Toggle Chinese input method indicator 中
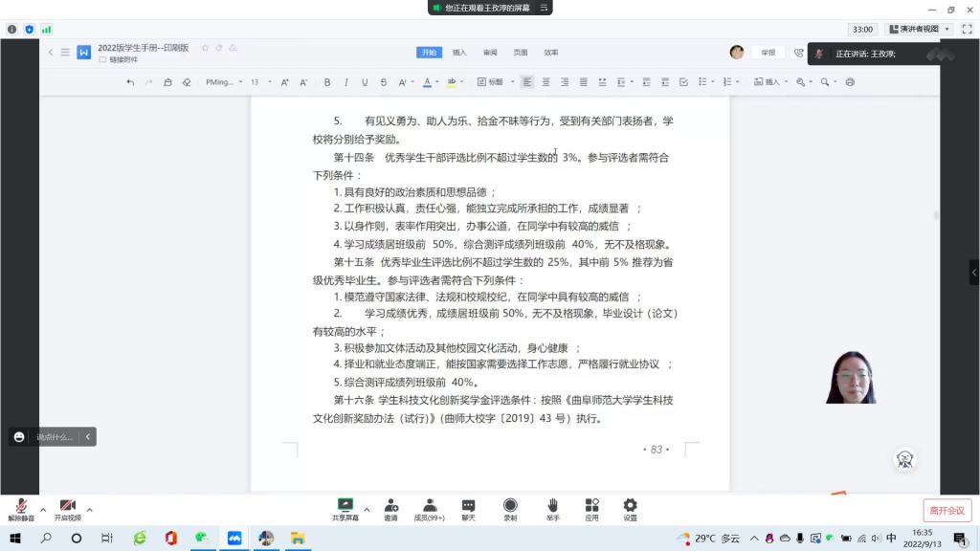Screen dimensions: 980x551 click(x=891, y=539)
